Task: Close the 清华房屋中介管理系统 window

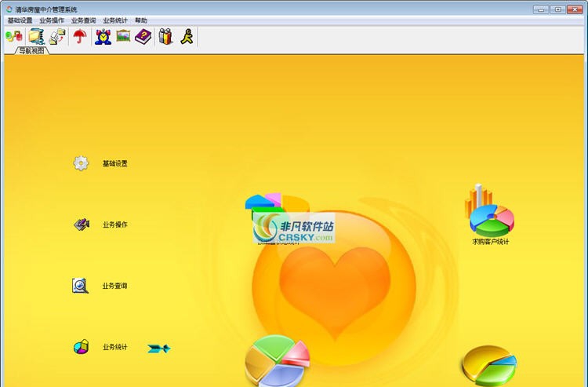Action: (x=575, y=9)
